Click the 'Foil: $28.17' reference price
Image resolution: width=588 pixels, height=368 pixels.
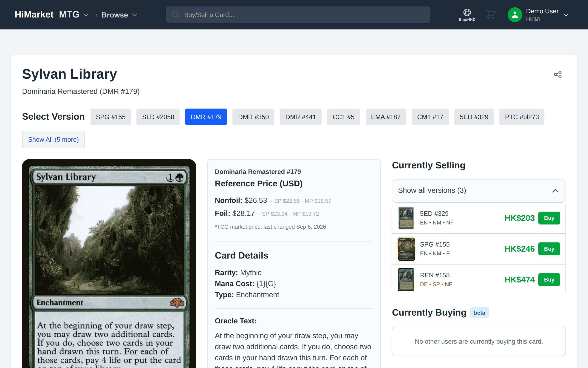(235, 213)
